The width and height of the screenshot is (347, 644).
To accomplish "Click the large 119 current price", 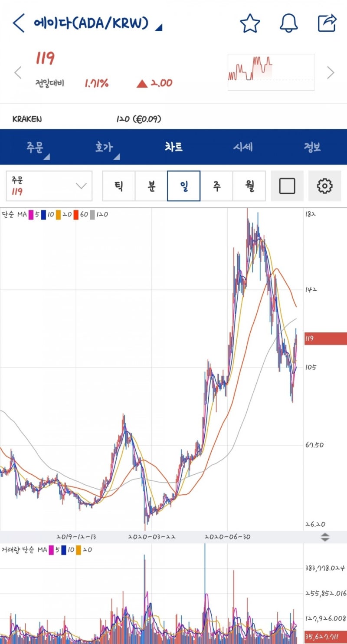I will [x=45, y=58].
